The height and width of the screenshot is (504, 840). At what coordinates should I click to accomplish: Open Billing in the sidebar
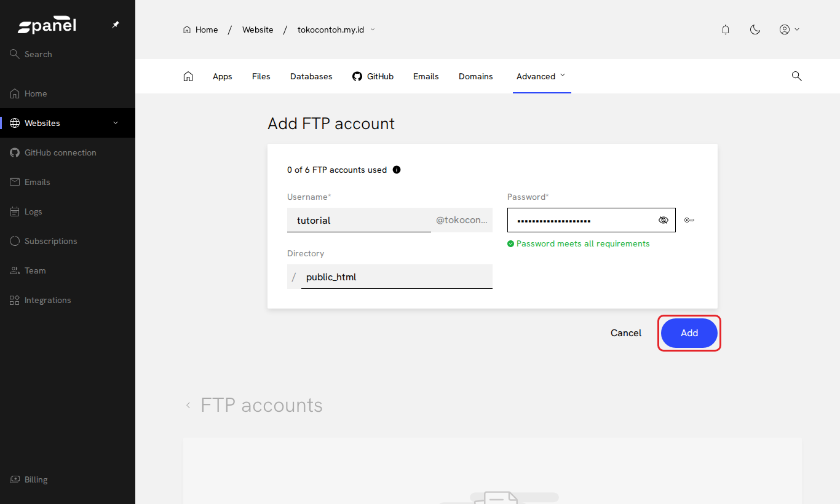68,479
